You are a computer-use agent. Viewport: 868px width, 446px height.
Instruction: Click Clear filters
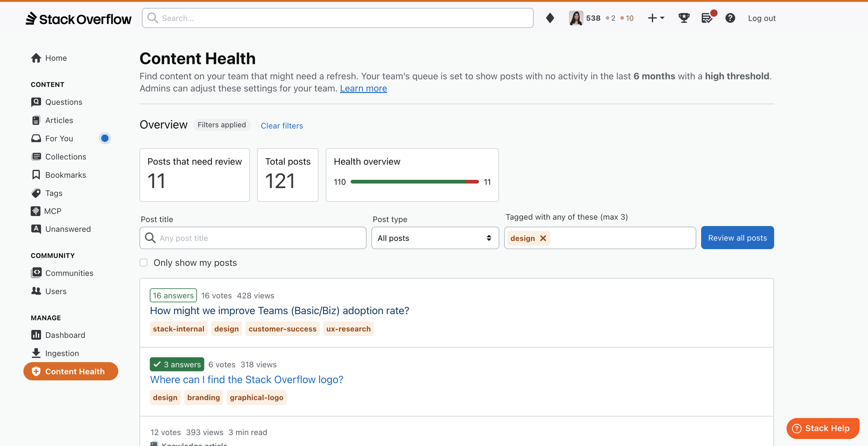(282, 126)
